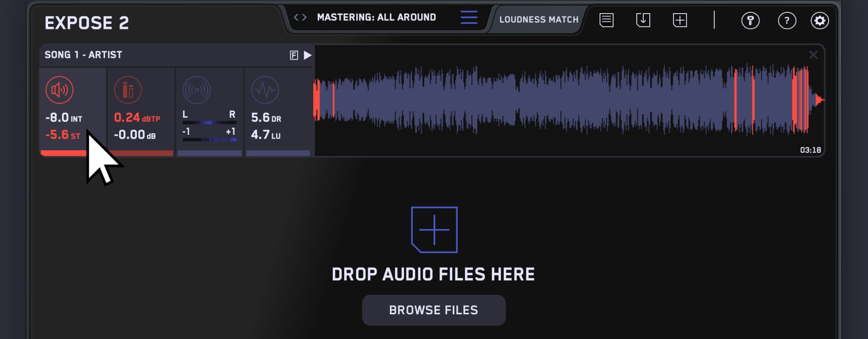Remove Song 1 with the X button
Viewport: 868px width, 339px height.
pyautogui.click(x=813, y=55)
